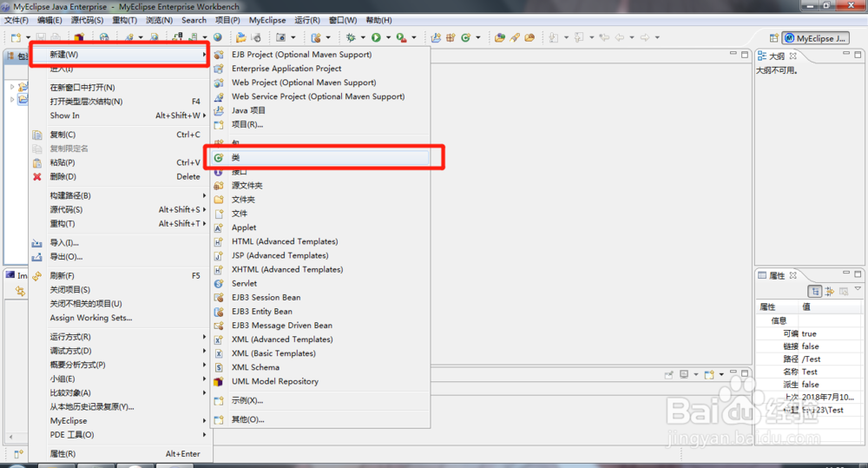
Task: Select the MyEclipse J... perspective button
Action: tap(815, 38)
